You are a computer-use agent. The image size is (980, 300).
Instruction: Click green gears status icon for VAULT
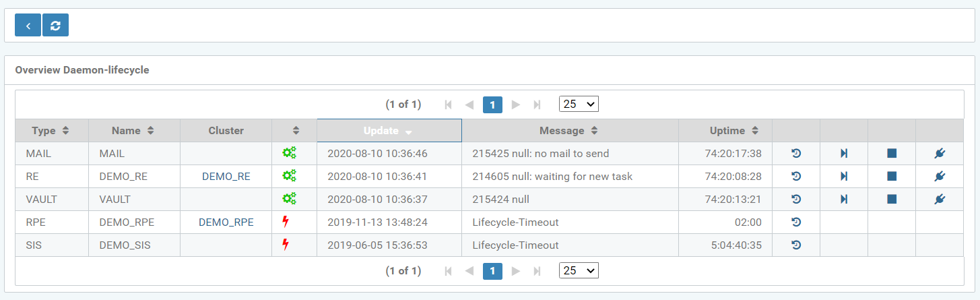(289, 200)
